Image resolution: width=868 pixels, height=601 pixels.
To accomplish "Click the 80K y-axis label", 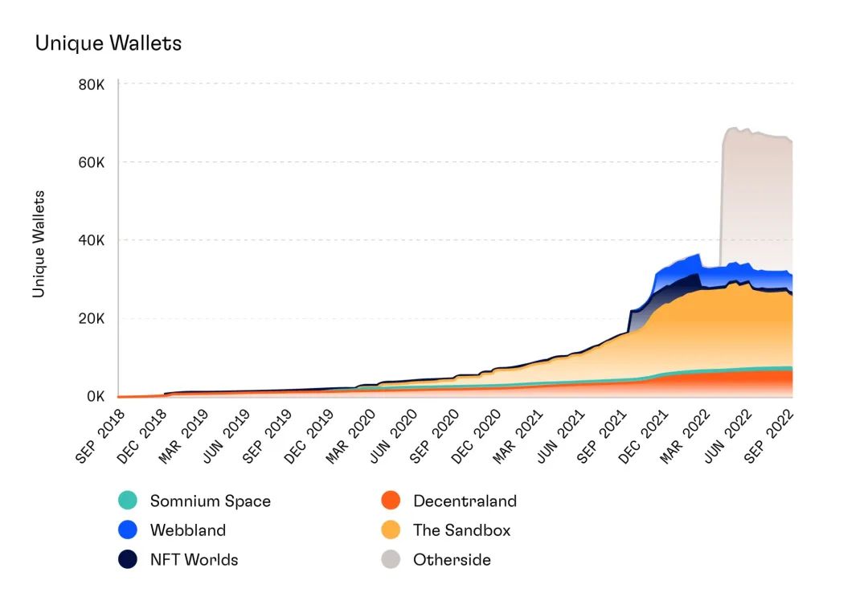I will point(92,84).
